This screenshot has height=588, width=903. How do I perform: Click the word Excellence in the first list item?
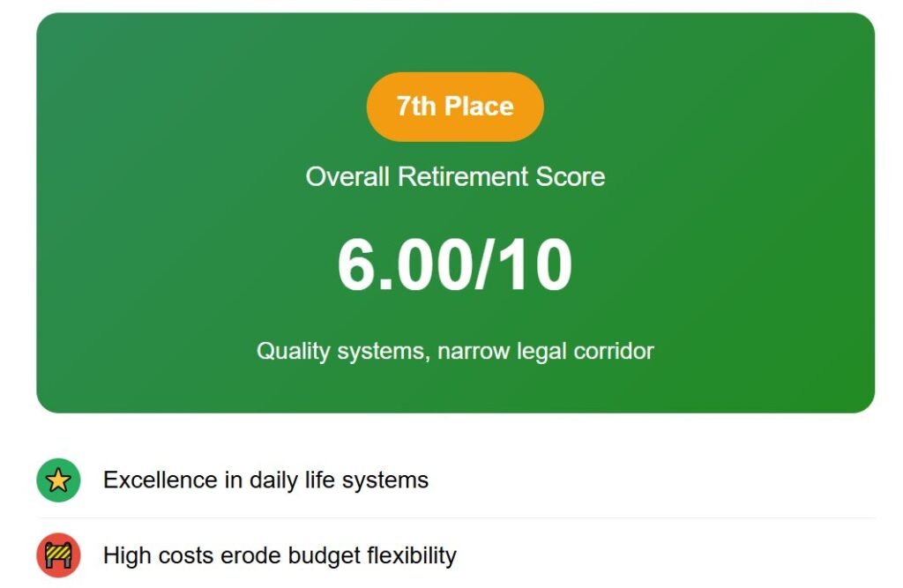[160, 480]
